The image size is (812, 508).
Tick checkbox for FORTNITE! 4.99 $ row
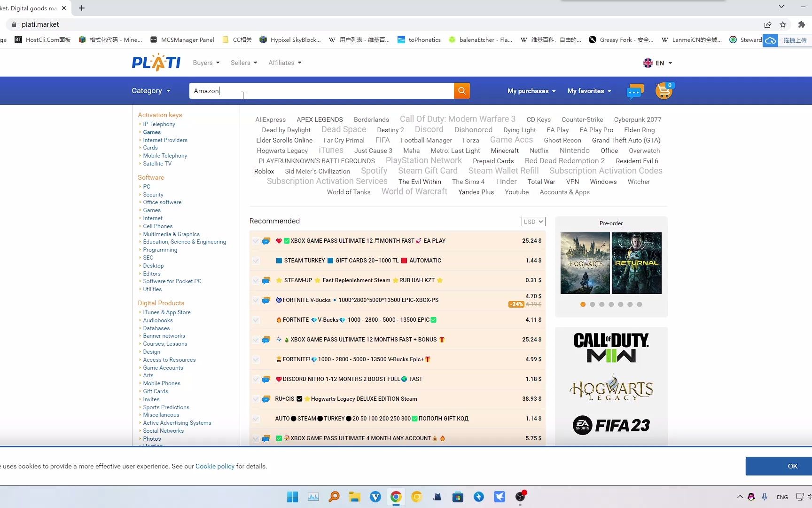pyautogui.click(x=256, y=359)
